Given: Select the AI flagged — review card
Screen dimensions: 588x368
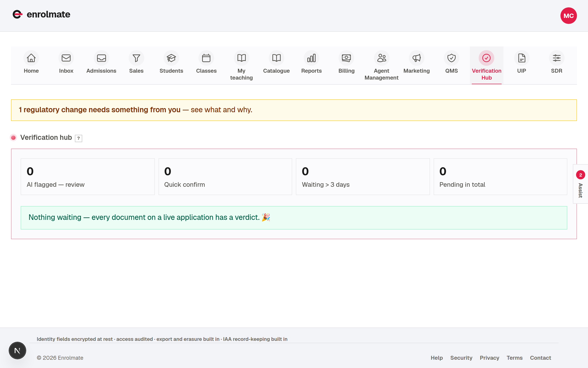Looking at the screenshot, I should click(88, 177).
